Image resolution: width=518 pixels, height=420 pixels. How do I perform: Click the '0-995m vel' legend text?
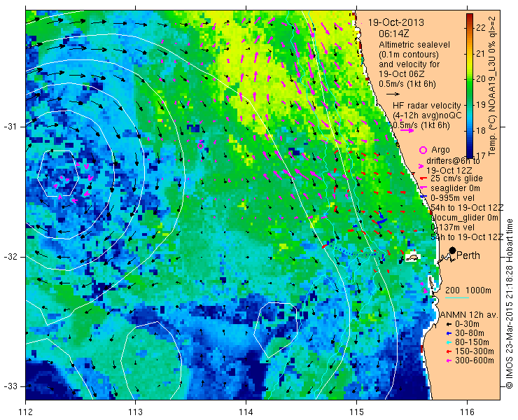pos(453,198)
